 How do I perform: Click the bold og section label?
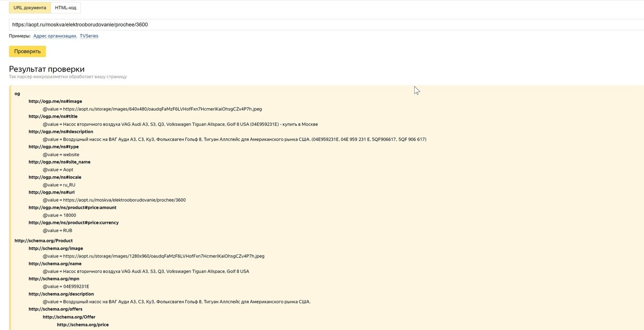pyautogui.click(x=17, y=94)
